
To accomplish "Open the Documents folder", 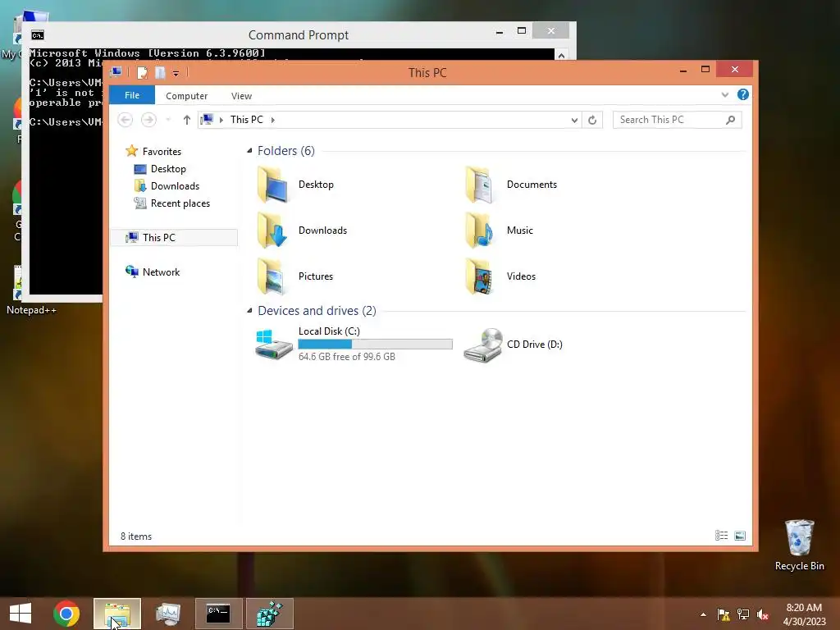I will [511, 185].
